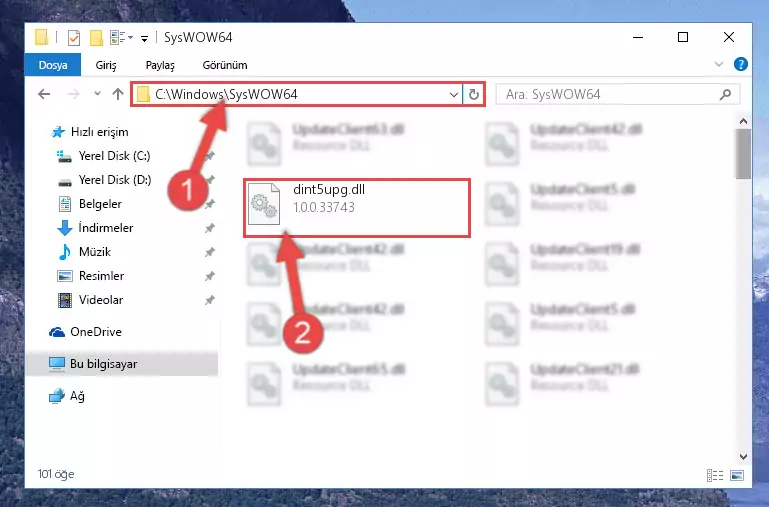Click the pin icon next to Müzik

(x=209, y=252)
